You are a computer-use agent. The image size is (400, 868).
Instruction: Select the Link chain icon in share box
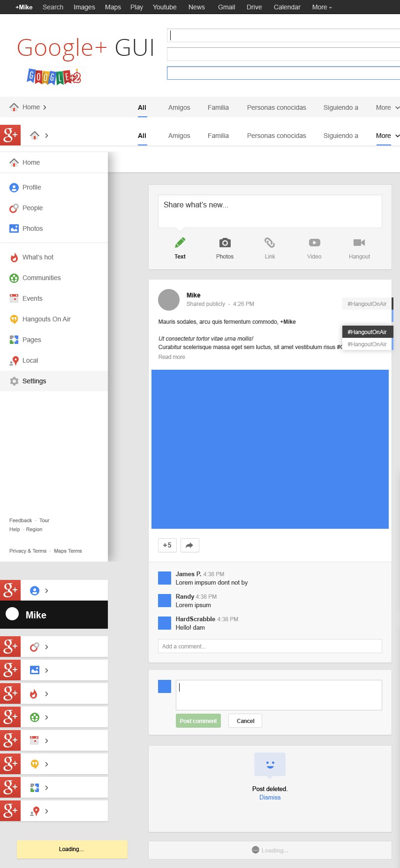coord(270,243)
